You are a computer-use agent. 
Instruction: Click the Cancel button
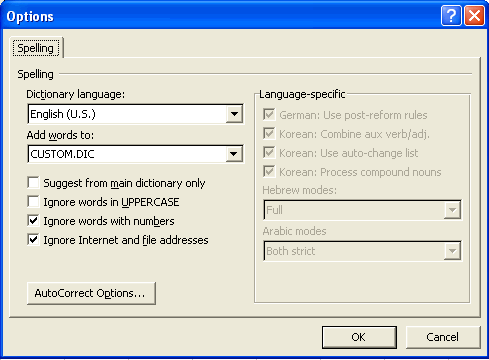443,337
